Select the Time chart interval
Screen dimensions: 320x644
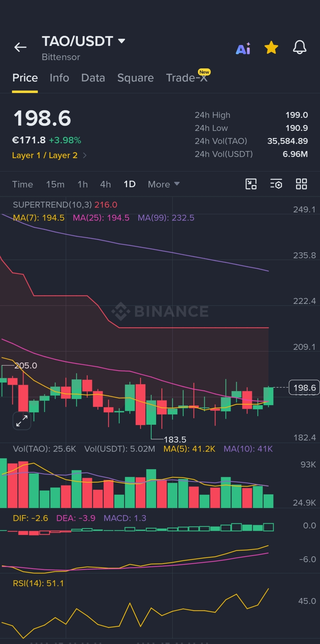click(23, 184)
